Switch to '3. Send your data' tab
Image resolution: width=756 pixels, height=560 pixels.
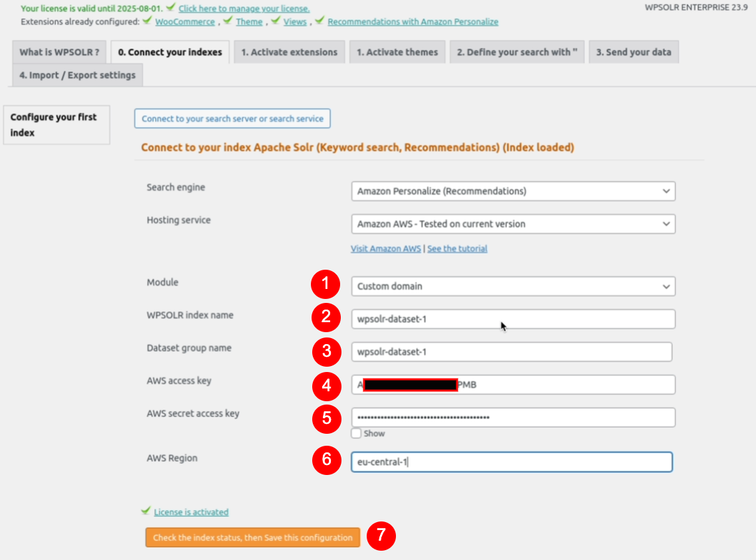click(634, 52)
